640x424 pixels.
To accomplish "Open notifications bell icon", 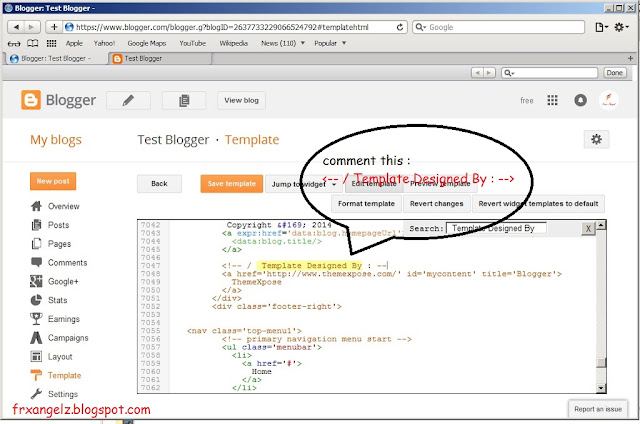I will [580, 100].
